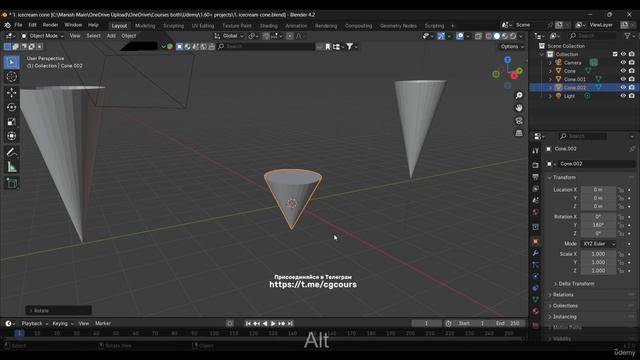Select solid viewport shading sphere
The width and height of the screenshot is (640, 360).
[497, 36]
